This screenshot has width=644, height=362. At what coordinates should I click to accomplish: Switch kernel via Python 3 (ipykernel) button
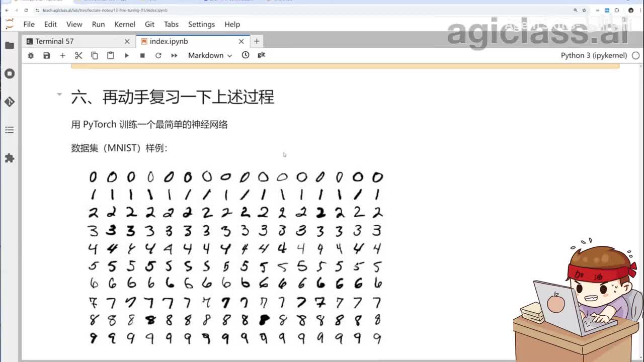(594, 55)
